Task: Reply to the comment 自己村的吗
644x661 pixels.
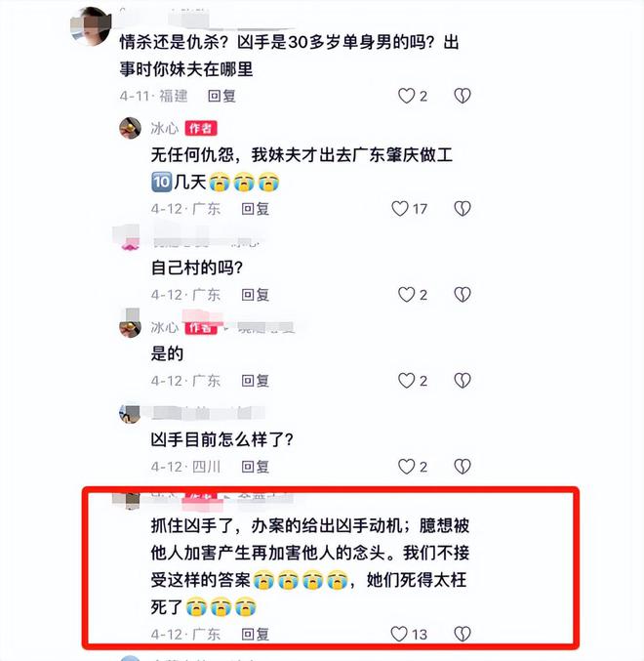Action: (256, 295)
